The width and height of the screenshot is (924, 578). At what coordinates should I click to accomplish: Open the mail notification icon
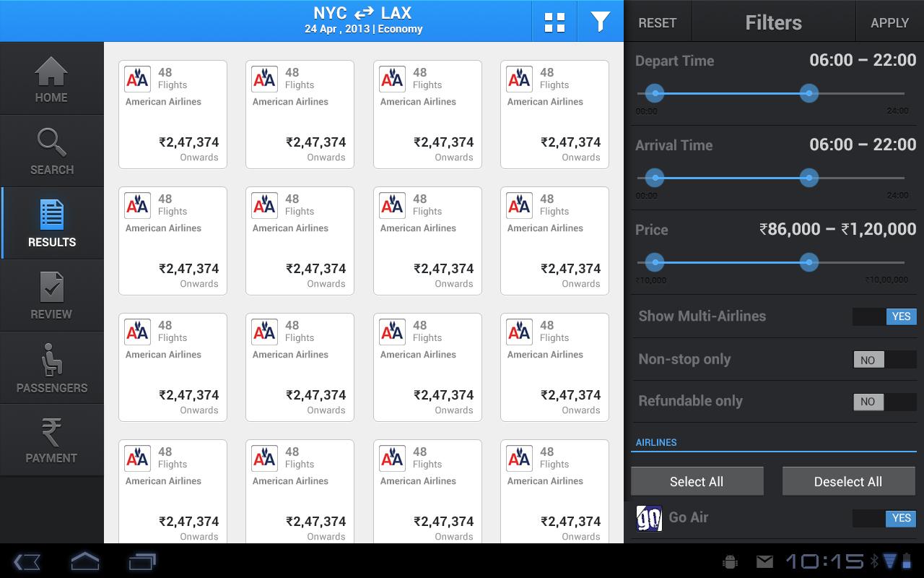(x=764, y=561)
